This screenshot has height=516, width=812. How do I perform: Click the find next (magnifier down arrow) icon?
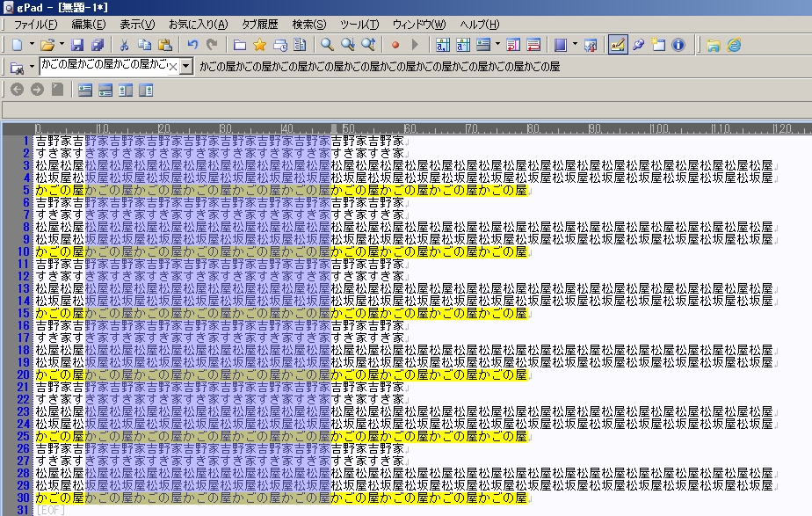click(x=347, y=45)
